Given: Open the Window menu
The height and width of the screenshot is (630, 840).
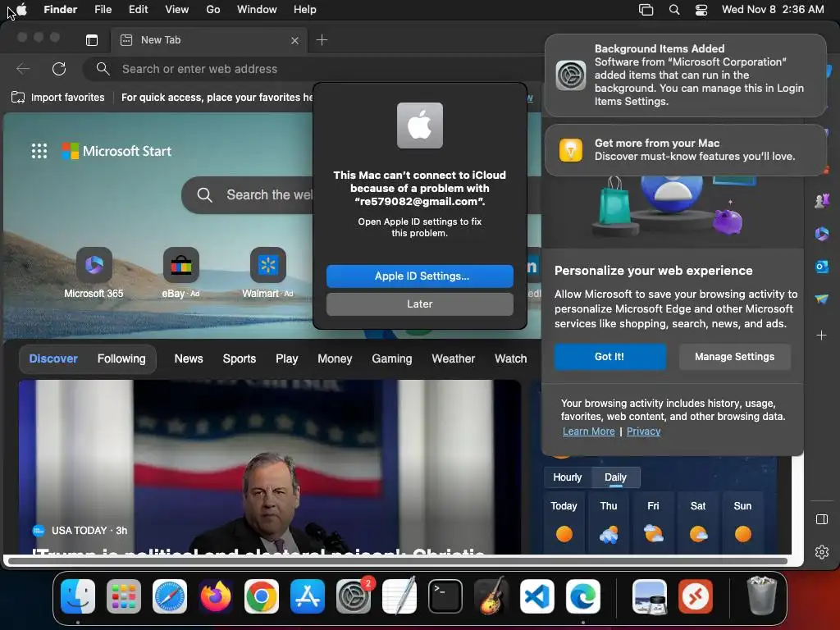Looking at the screenshot, I should pos(257,10).
